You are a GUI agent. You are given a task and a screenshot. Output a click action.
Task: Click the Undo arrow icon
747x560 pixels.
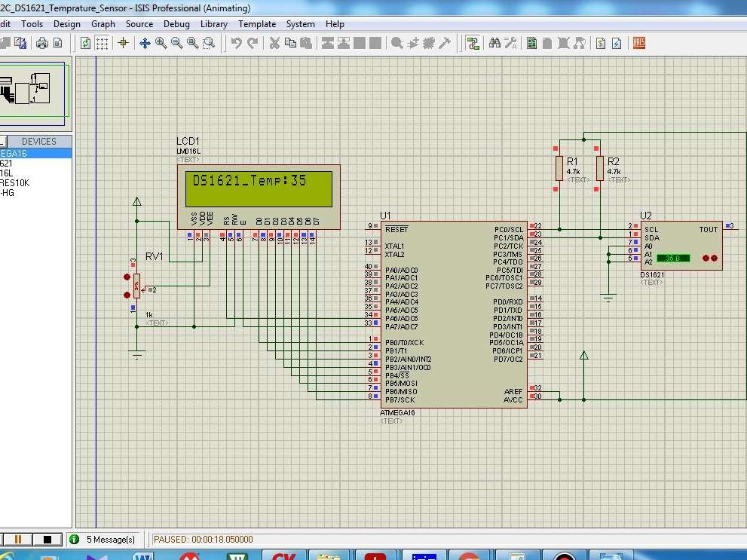pos(236,43)
